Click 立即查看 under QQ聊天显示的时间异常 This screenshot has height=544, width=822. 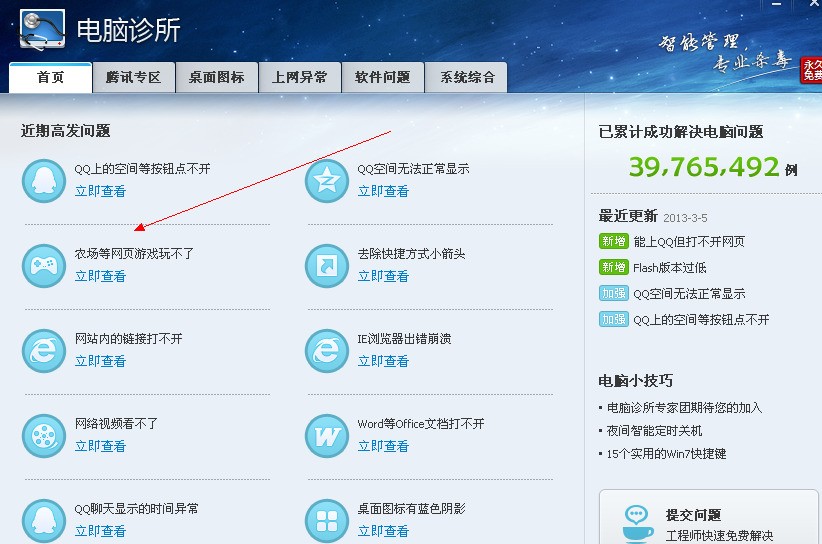click(x=100, y=531)
